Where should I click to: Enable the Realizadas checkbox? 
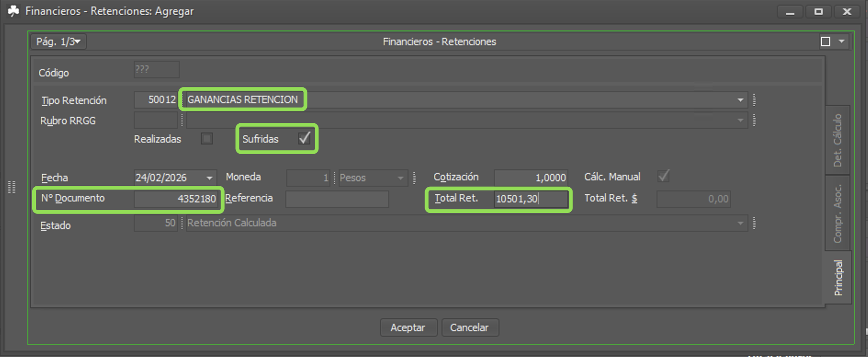[207, 139]
